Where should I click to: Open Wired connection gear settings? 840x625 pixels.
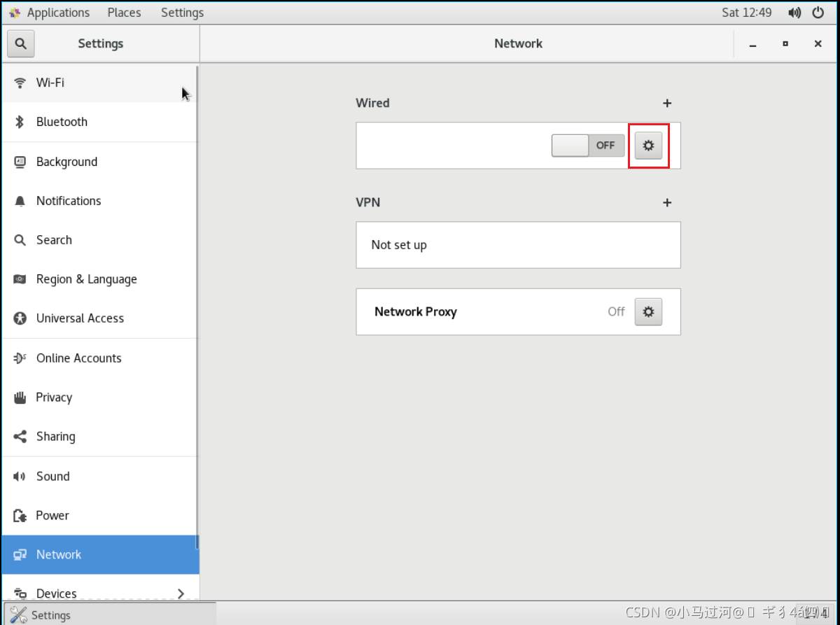(648, 146)
